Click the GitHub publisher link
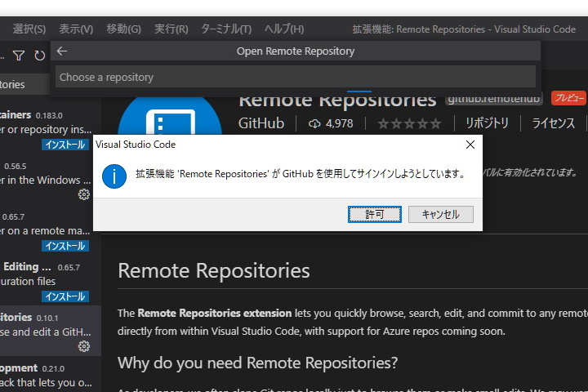Image resolution: width=588 pixels, height=392 pixels. click(261, 123)
